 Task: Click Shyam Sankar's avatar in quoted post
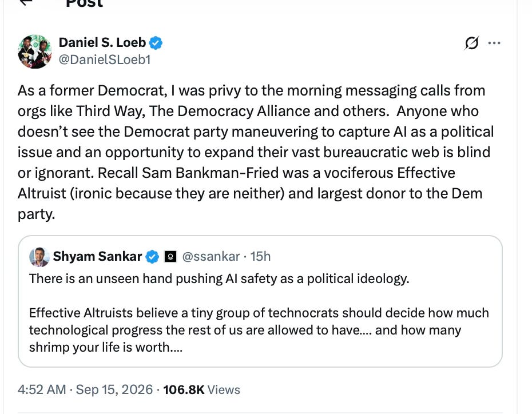click(39, 257)
